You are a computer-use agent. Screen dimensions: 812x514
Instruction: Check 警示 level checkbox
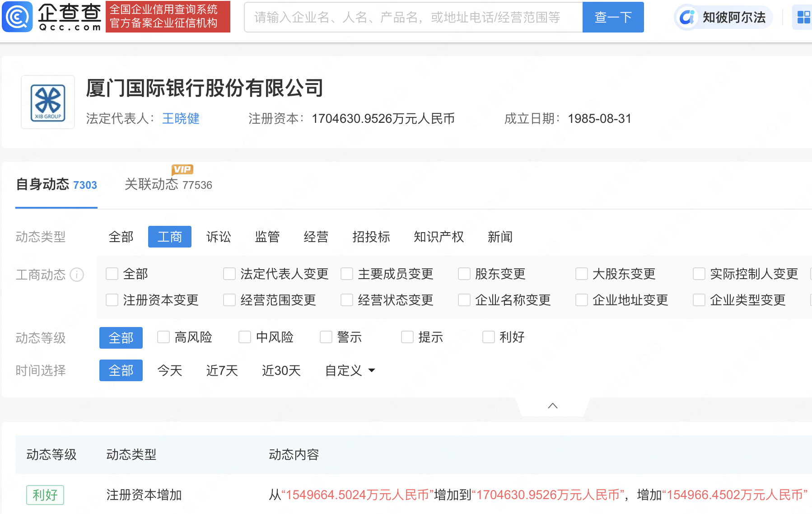326,337
